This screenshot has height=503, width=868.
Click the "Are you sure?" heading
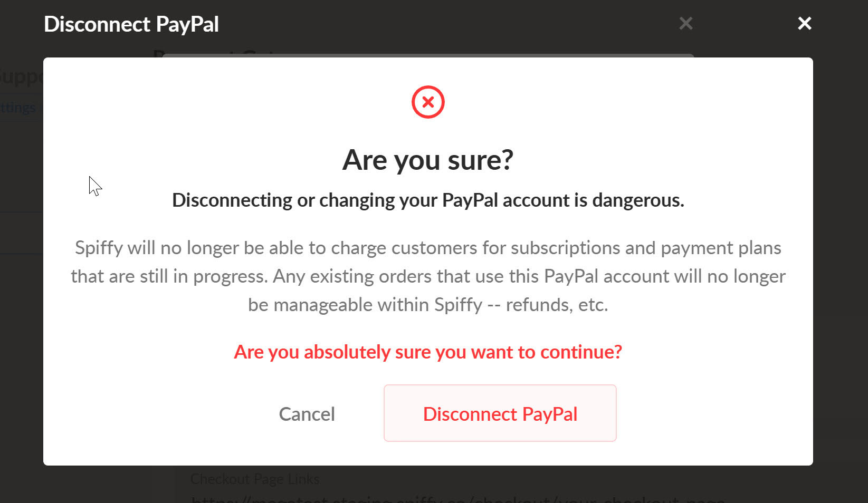[x=428, y=160]
